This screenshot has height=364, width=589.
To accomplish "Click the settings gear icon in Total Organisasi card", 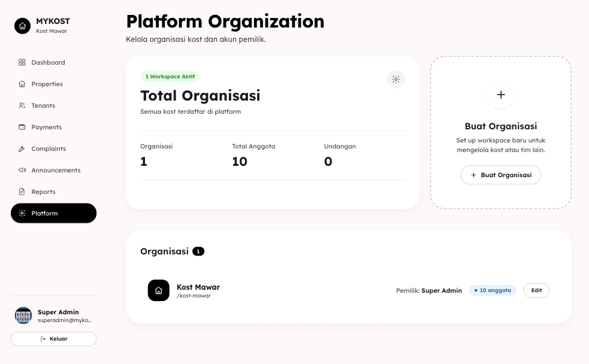I will 396,79.
